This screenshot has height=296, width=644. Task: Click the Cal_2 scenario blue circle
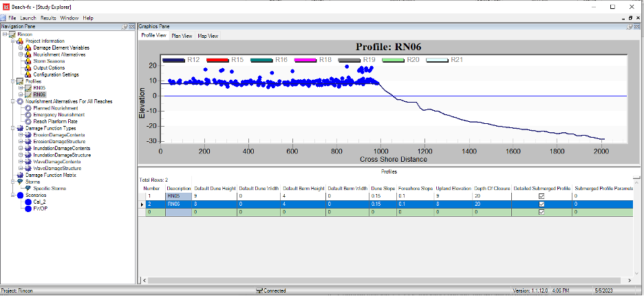[x=28, y=202]
